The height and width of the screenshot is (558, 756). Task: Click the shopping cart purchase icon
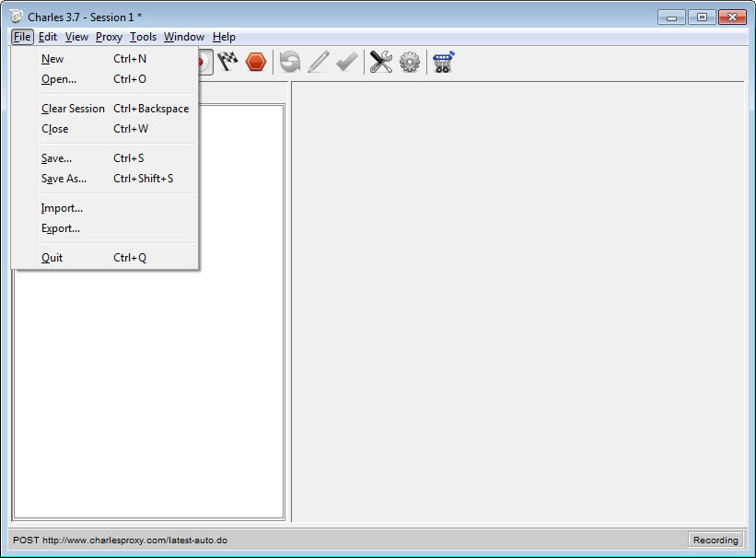point(443,62)
